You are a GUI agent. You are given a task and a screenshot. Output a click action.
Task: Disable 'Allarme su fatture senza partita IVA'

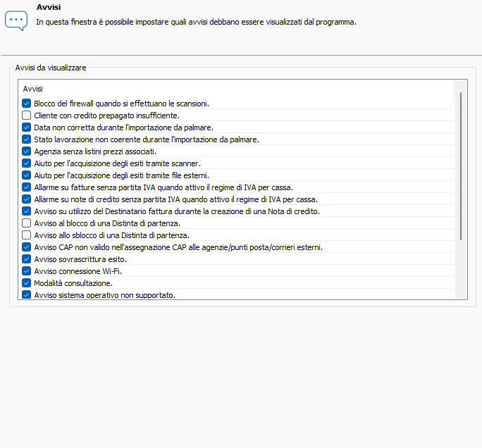coord(27,187)
